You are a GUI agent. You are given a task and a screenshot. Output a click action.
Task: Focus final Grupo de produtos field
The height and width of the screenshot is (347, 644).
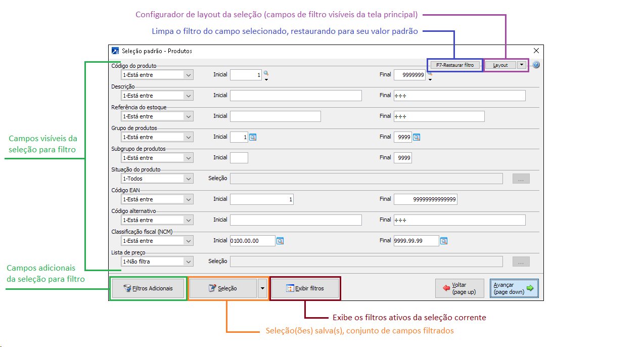403,137
